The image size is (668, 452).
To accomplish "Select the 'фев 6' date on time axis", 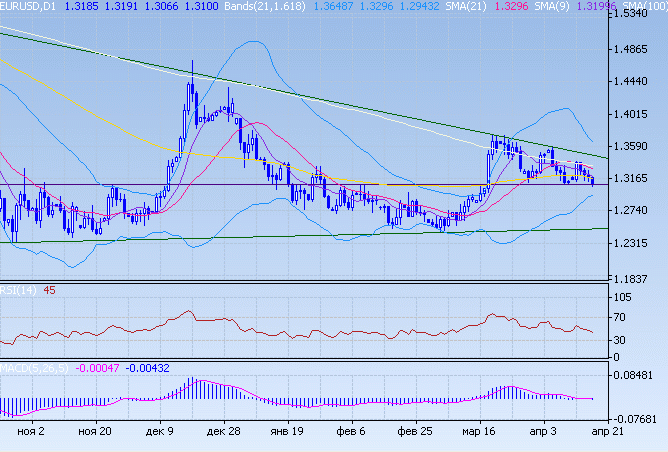I will (349, 432).
